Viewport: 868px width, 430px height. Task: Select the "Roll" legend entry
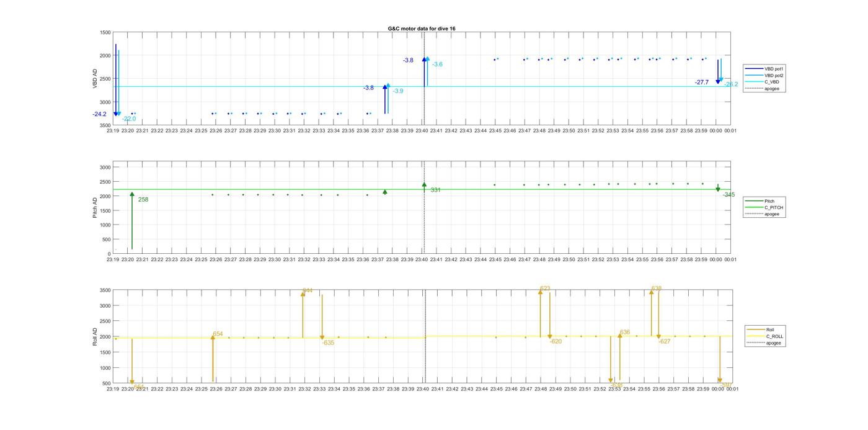[x=770, y=329]
